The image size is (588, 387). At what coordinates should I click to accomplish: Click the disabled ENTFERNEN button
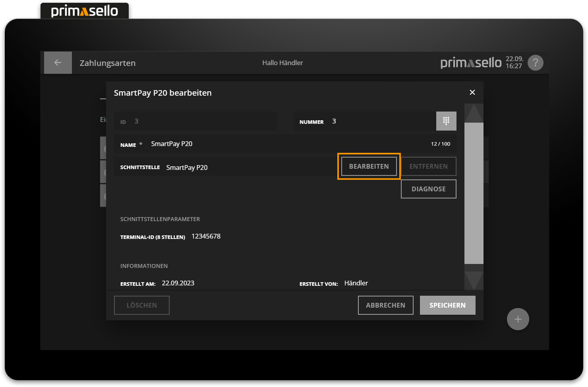coord(428,166)
